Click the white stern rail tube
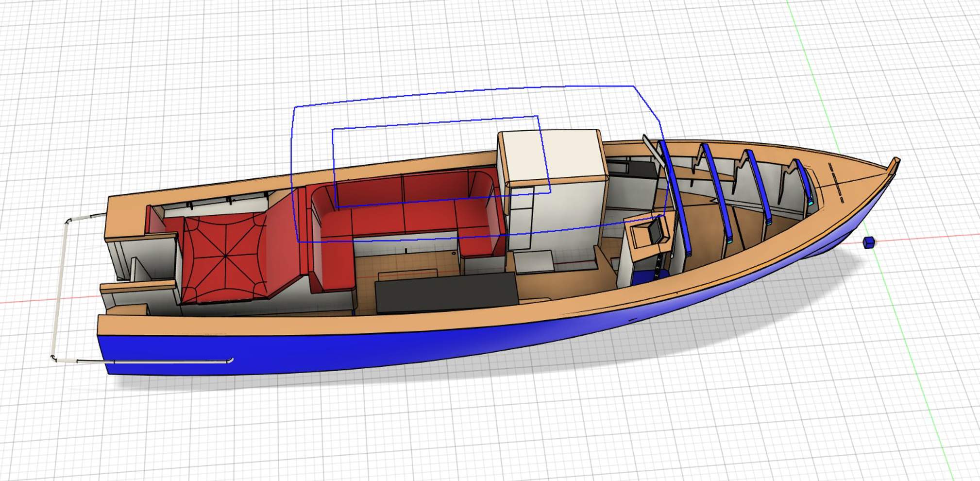This screenshot has width=980, height=481. pyautogui.click(x=58, y=292)
